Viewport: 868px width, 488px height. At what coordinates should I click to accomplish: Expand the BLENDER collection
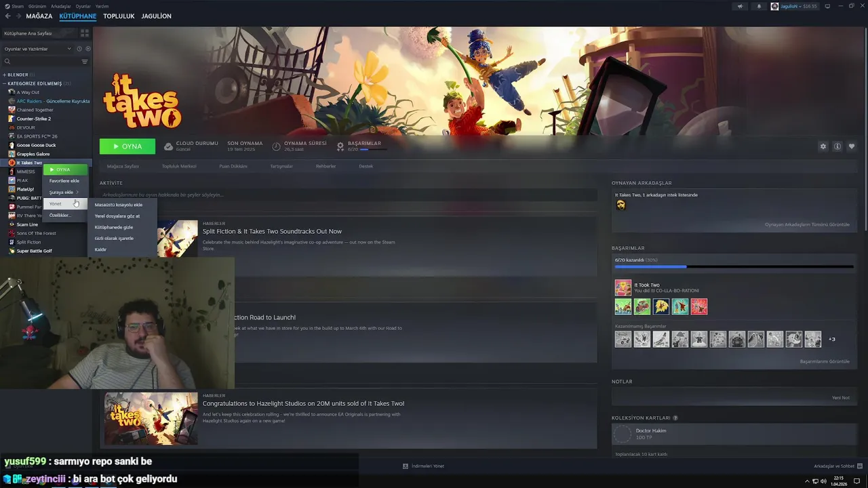[4, 75]
